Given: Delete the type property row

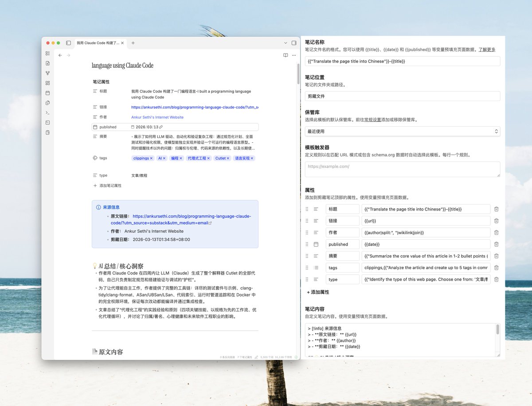Looking at the screenshot, I should [496, 279].
